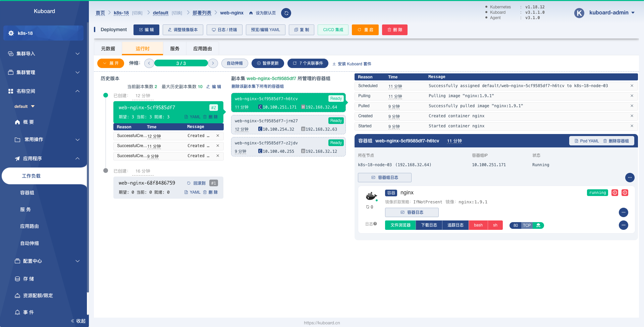Screen dimensions: 644x327
Task: Click the paper-plane icon beside 应用程序
Action: tap(17, 158)
